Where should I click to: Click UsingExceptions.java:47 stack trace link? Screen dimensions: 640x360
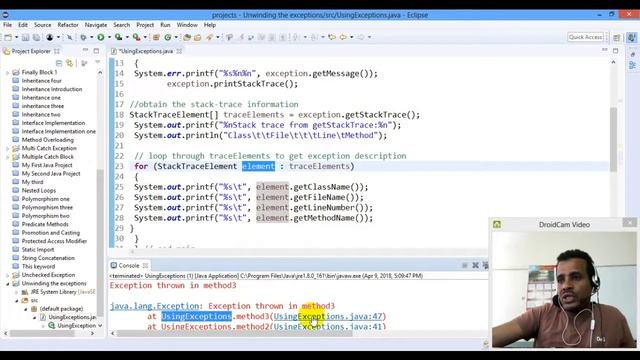pyautogui.click(x=328, y=316)
